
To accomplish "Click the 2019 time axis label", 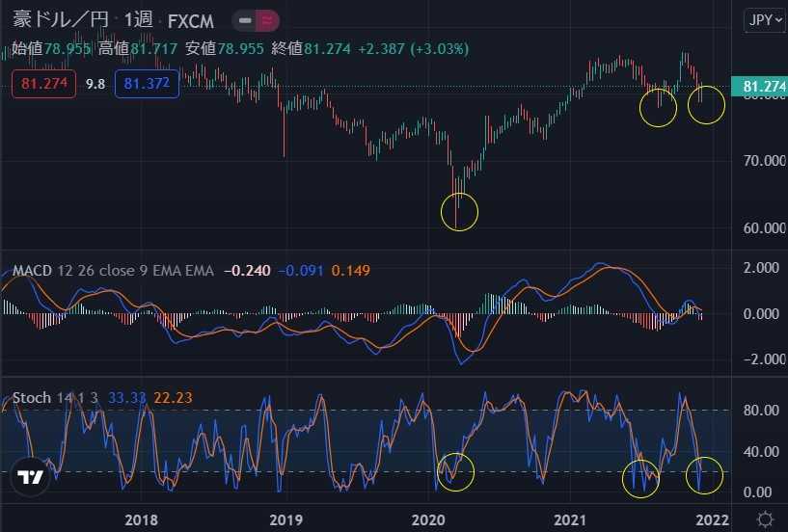I will 285,519.
